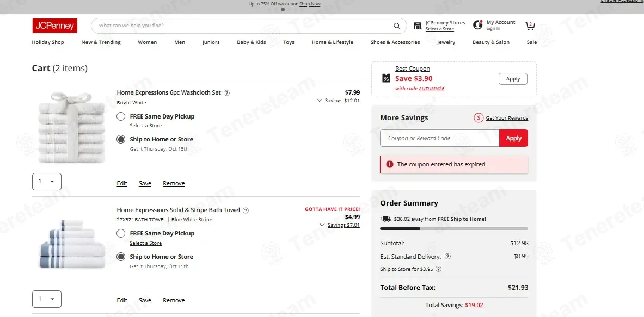The width and height of the screenshot is (644, 317).
Task: Click the carousel dot under the top banner
Action: (x=283, y=9)
